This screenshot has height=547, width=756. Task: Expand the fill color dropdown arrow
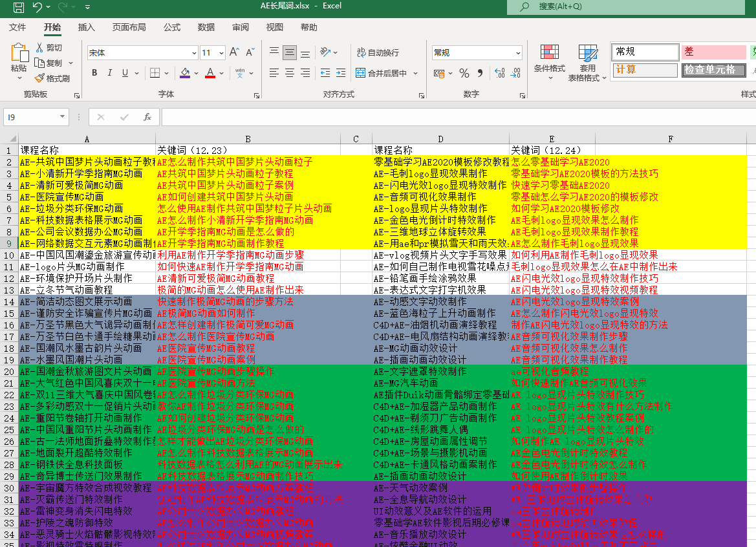click(196, 73)
